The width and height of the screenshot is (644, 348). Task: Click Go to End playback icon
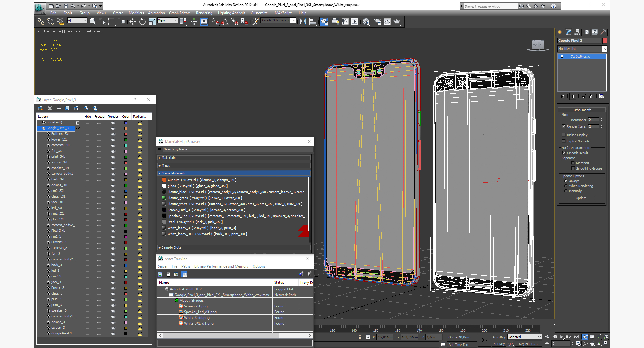[x=576, y=337]
